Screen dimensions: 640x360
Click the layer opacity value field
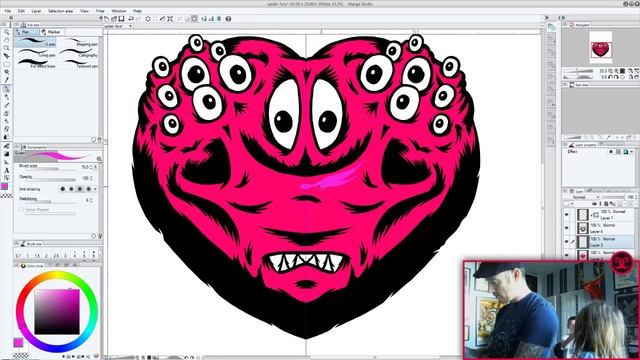630,197
